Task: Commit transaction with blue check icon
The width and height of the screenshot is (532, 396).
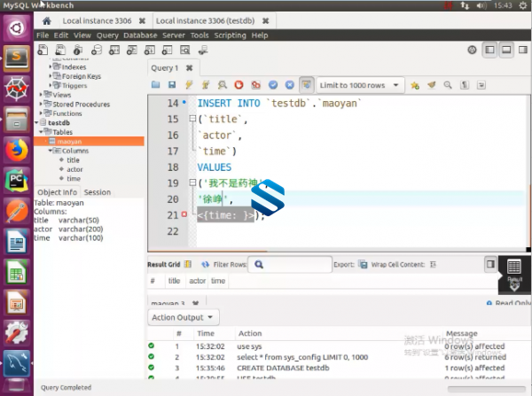Action: click(x=273, y=85)
